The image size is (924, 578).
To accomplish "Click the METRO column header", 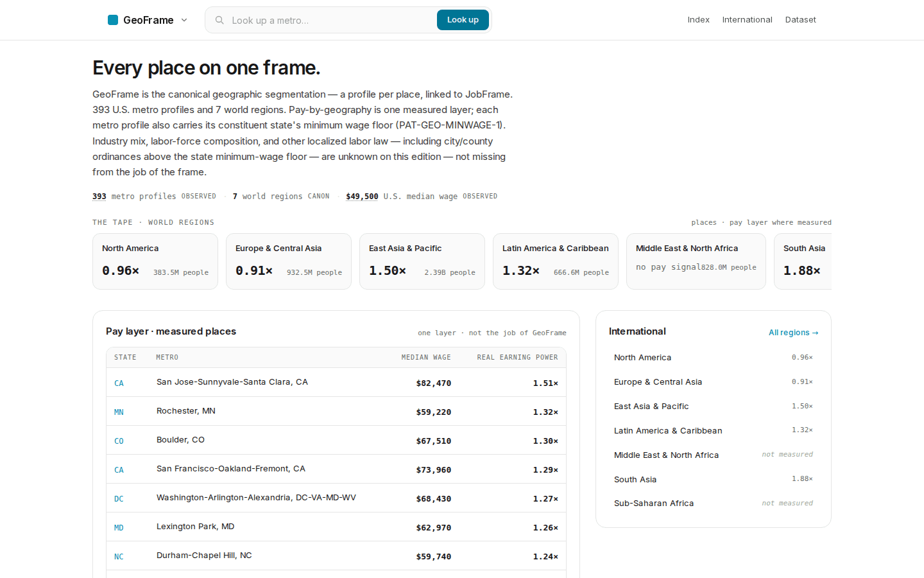I will 167,358.
